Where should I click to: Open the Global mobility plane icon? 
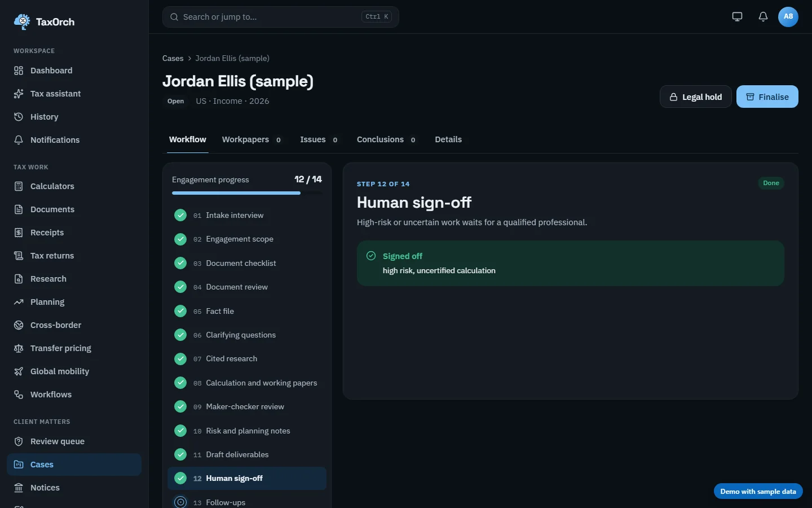tap(19, 371)
